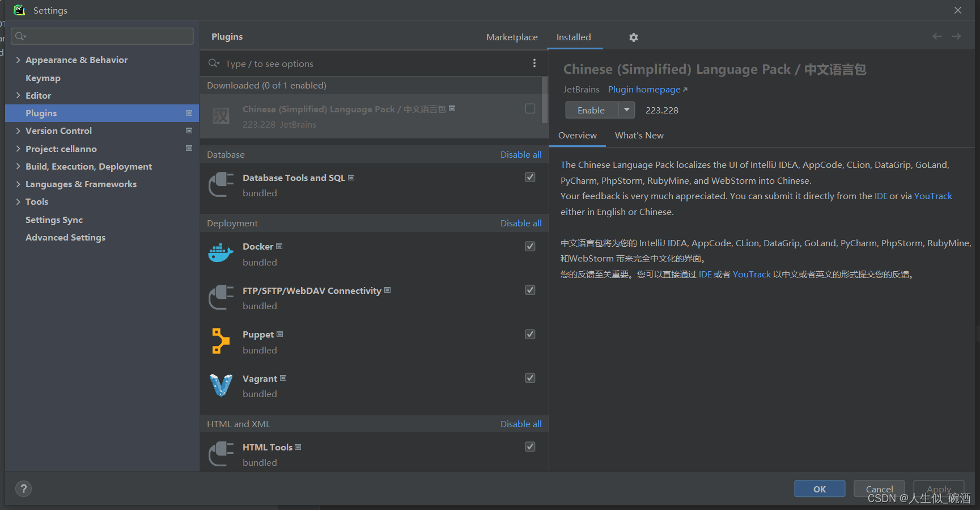Expand Project: cellanno settings
This screenshot has width=980, height=510.
[x=18, y=149]
